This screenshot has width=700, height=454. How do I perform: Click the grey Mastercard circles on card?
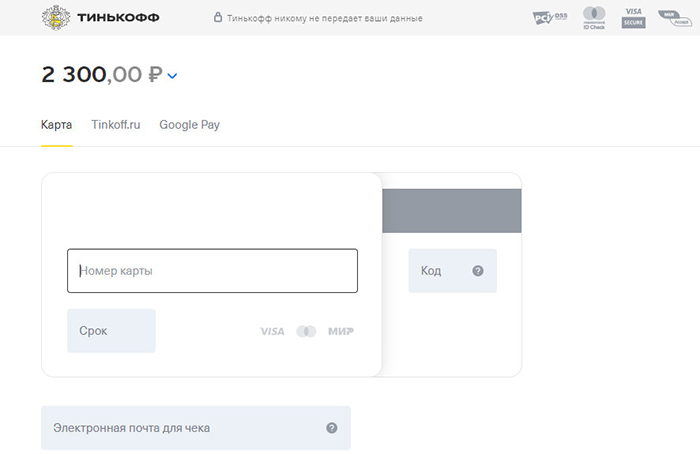(306, 331)
